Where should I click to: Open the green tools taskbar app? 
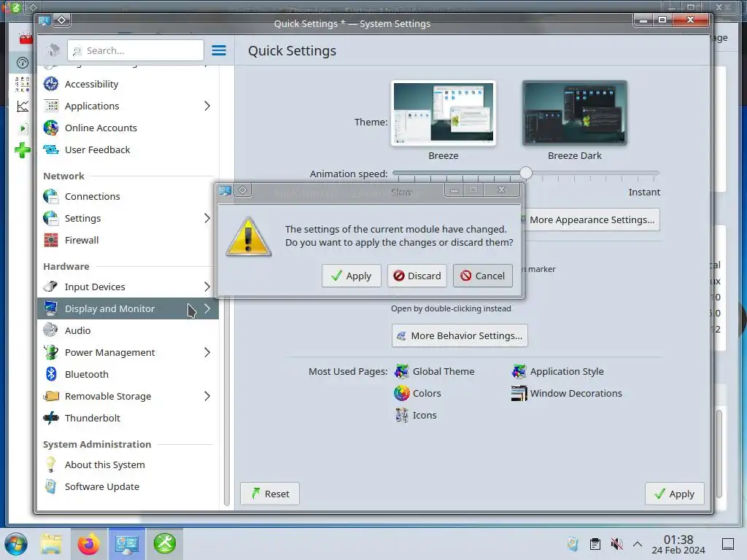coord(165,544)
